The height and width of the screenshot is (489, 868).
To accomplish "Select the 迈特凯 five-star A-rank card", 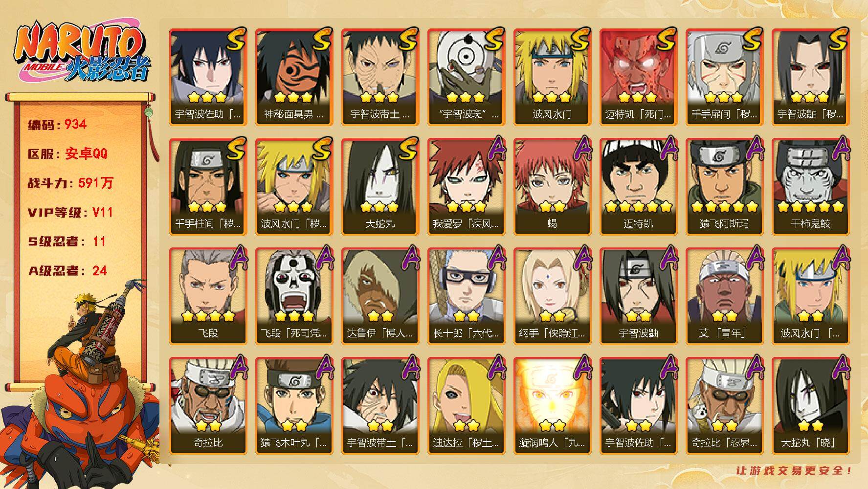I will (x=639, y=187).
